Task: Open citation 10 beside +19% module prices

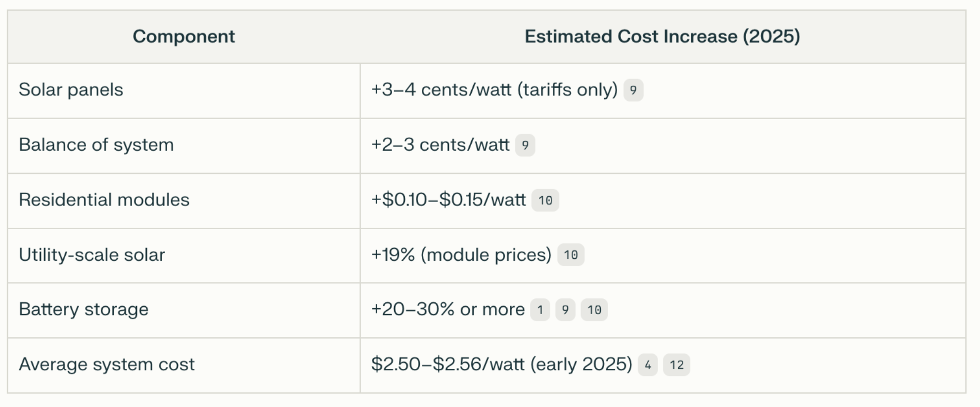Action: (x=571, y=255)
